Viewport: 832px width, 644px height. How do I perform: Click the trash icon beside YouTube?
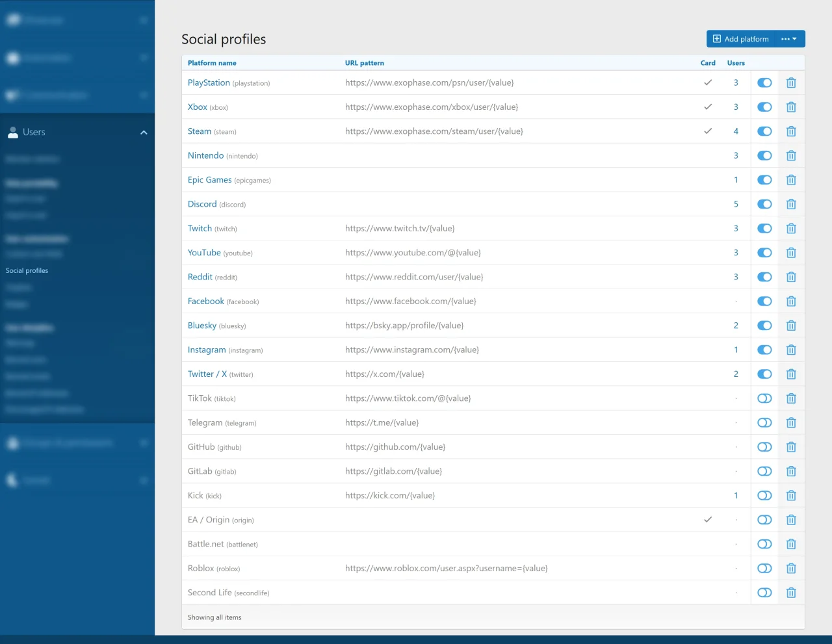[x=791, y=253]
